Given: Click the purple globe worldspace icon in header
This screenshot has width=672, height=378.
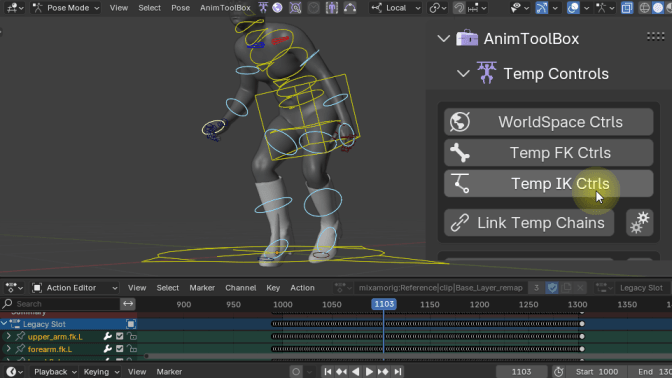Looking at the screenshot, I should tap(277, 8).
